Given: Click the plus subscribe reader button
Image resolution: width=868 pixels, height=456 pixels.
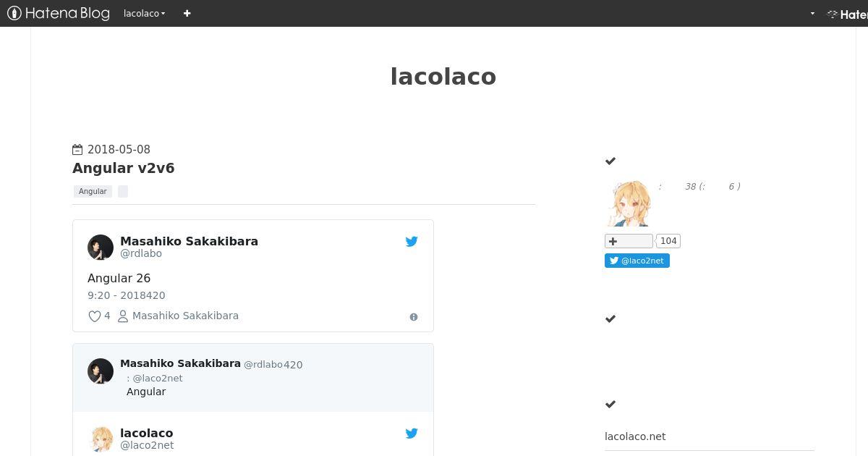Looking at the screenshot, I should click(629, 241).
